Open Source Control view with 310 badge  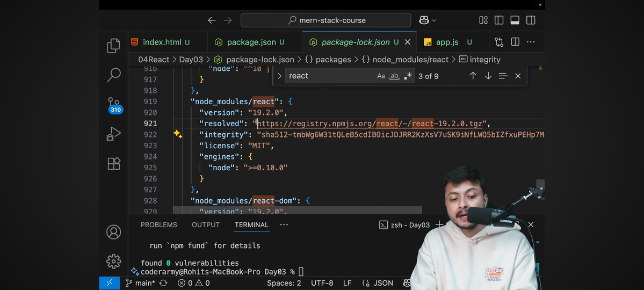[x=114, y=105]
